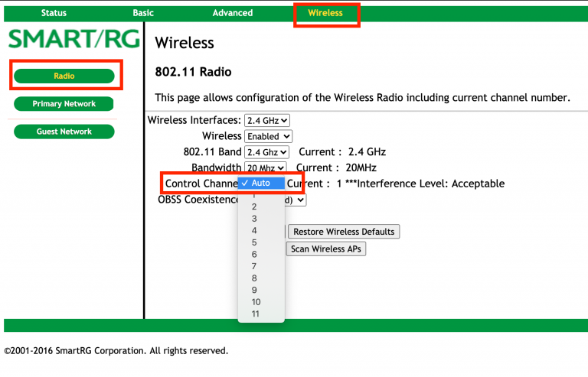Select channel 3 from the list
The height and width of the screenshot is (377, 588).
254,219
